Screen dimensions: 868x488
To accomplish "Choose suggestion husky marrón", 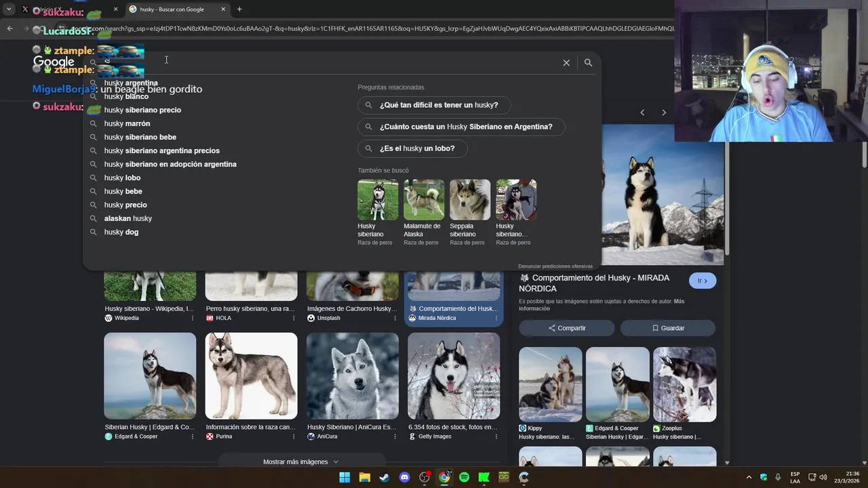I will tap(127, 123).
